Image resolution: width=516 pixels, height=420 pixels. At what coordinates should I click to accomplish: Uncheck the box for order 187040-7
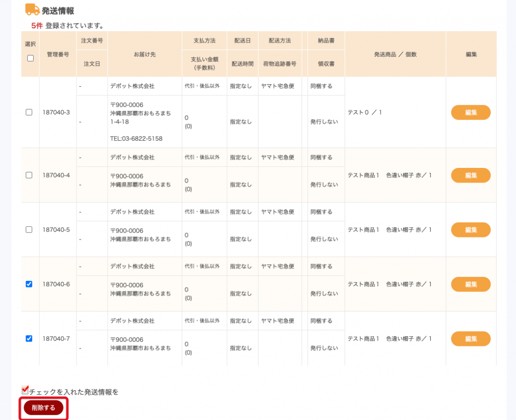tap(29, 338)
